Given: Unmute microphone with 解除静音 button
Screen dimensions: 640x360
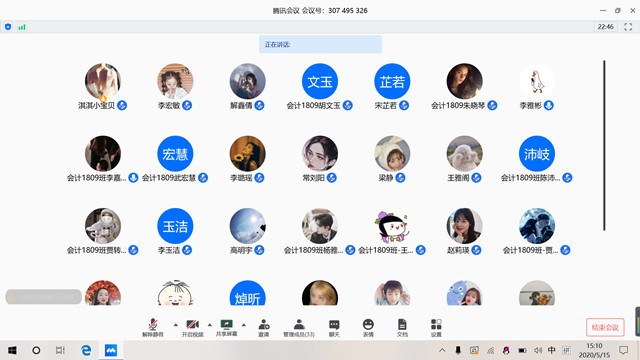Looking at the screenshot, I should click(153, 328).
